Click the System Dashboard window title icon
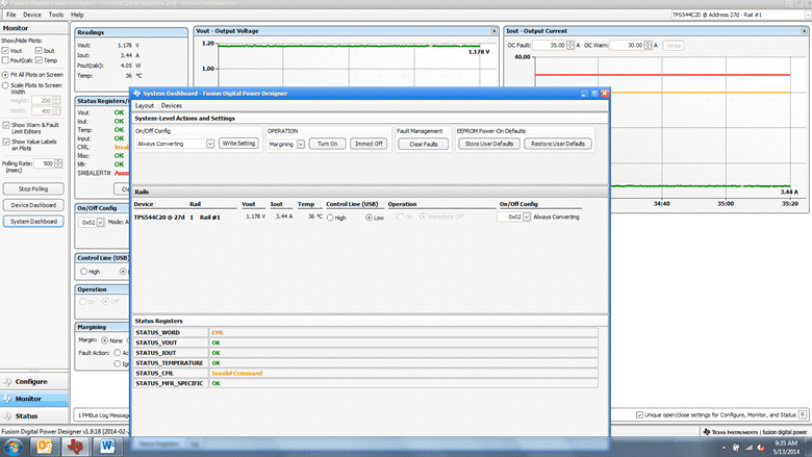The image size is (812, 457). (136, 93)
